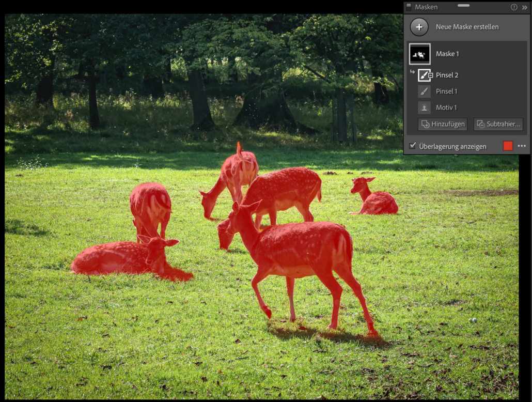
Task: Click the Maske 1 label
Action: (447, 54)
